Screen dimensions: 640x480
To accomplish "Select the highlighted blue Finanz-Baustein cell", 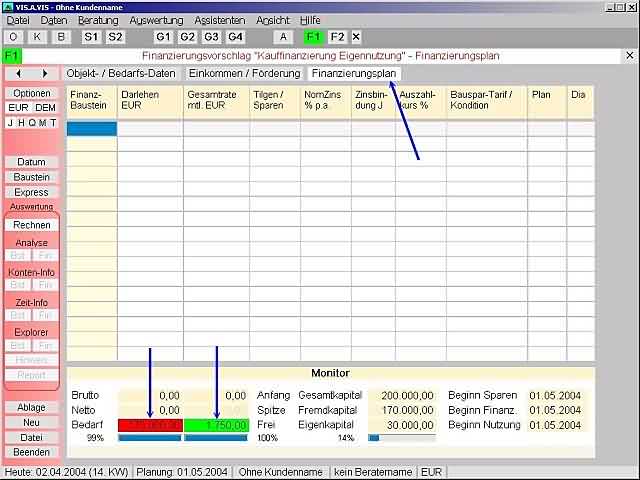I will click(x=92, y=129).
